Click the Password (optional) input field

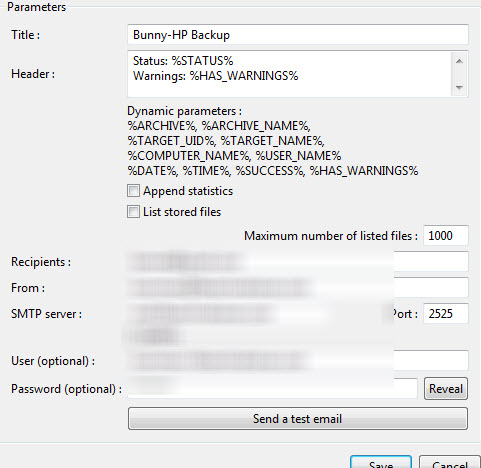pos(272,388)
